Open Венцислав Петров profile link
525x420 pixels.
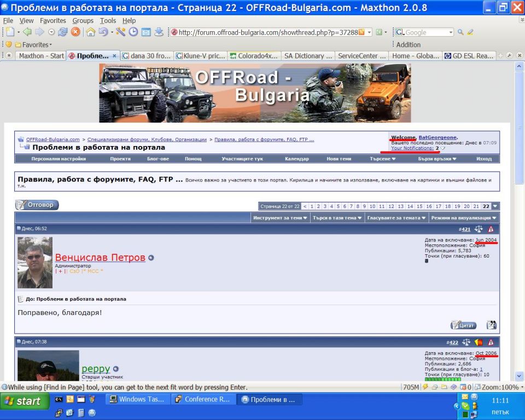(100, 258)
